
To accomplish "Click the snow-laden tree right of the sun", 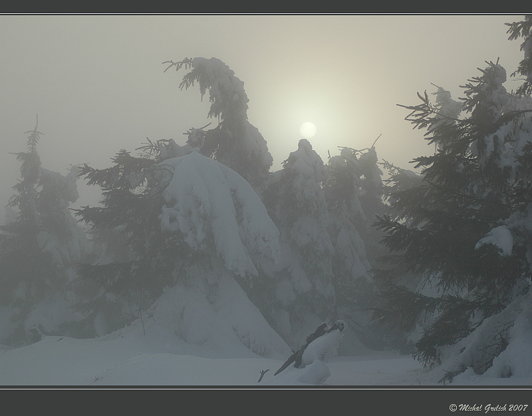I will point(352,199).
